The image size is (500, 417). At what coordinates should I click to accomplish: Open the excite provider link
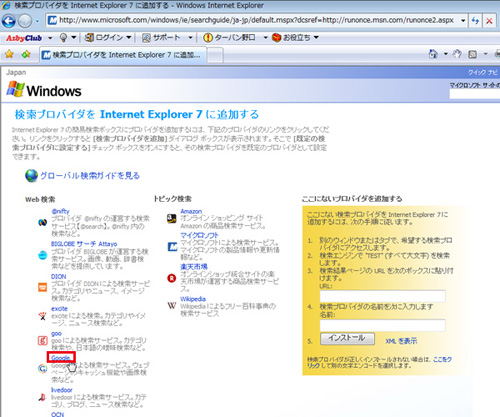click(59, 309)
